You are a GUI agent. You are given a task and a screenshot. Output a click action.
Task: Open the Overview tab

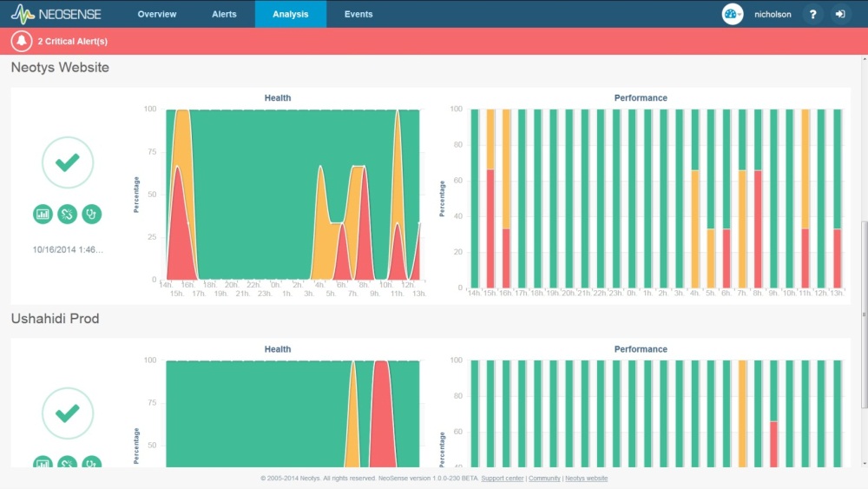(x=156, y=15)
